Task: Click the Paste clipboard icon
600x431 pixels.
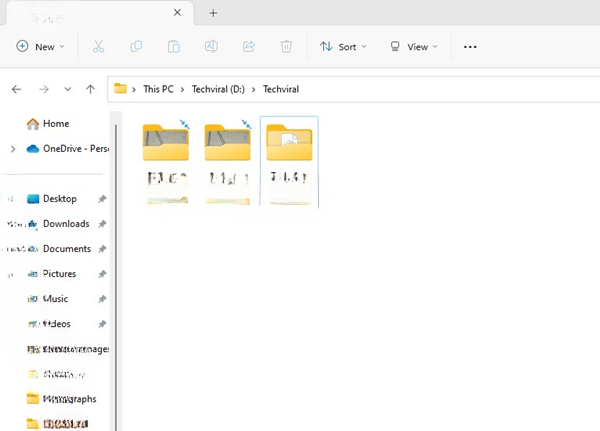Action: click(x=174, y=47)
